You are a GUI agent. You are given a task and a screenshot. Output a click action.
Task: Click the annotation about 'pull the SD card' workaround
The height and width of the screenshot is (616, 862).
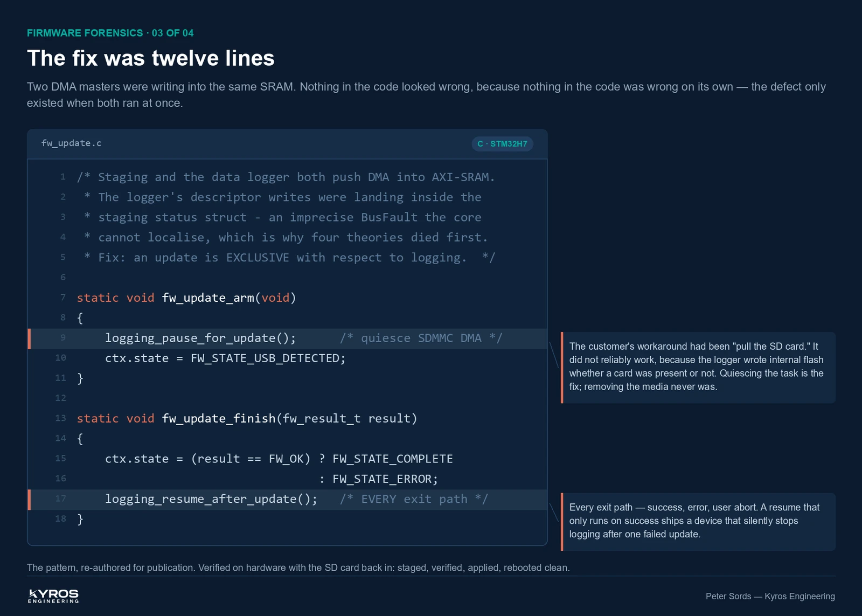point(698,367)
